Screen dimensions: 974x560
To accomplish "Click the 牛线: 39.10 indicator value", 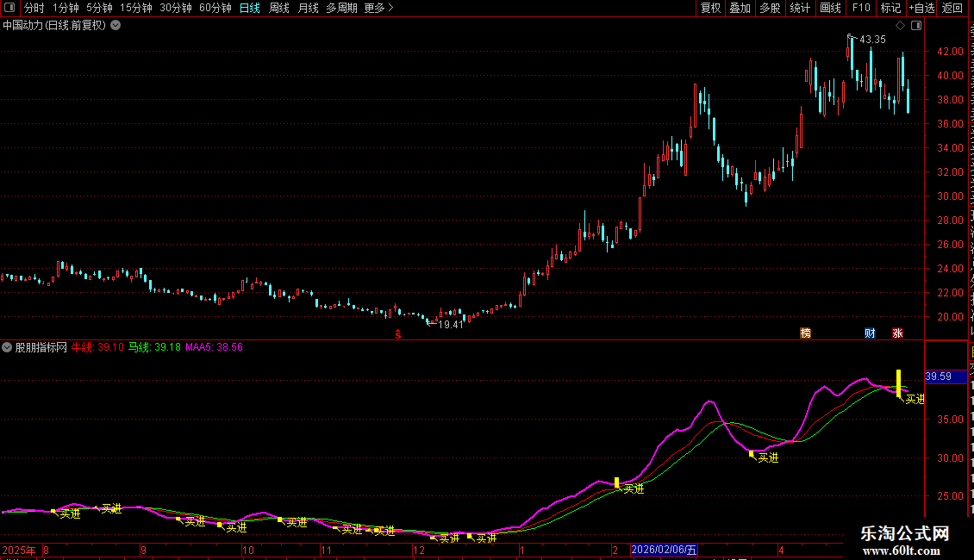I will coord(97,347).
